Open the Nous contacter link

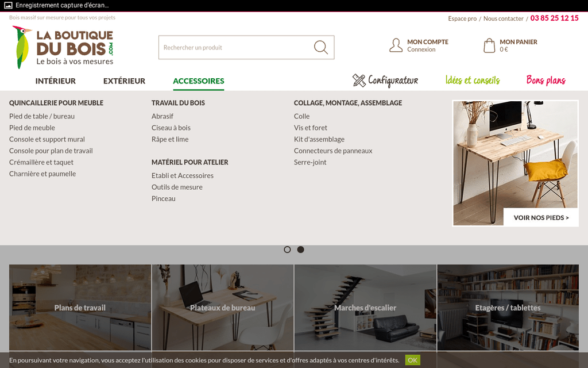(503, 18)
